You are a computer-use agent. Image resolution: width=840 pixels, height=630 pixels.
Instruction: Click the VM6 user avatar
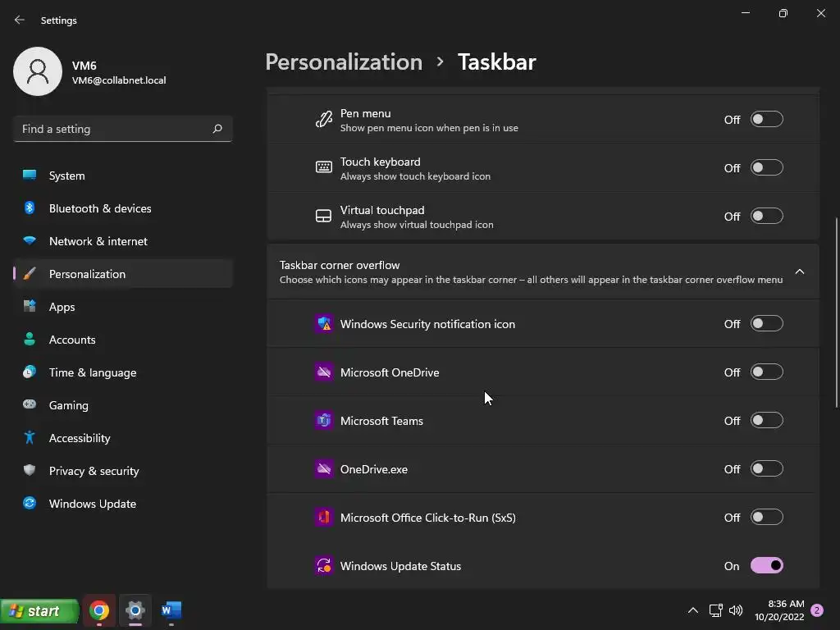pyautogui.click(x=38, y=71)
